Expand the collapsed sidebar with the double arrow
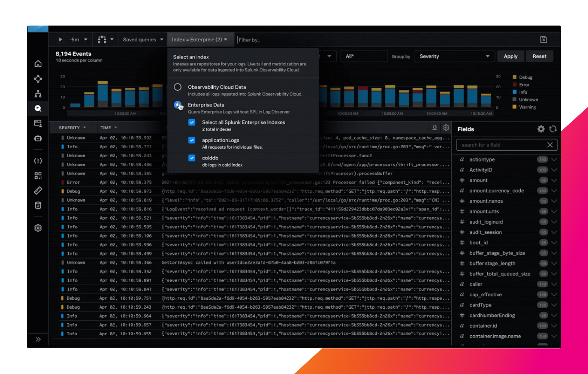 [x=38, y=339]
